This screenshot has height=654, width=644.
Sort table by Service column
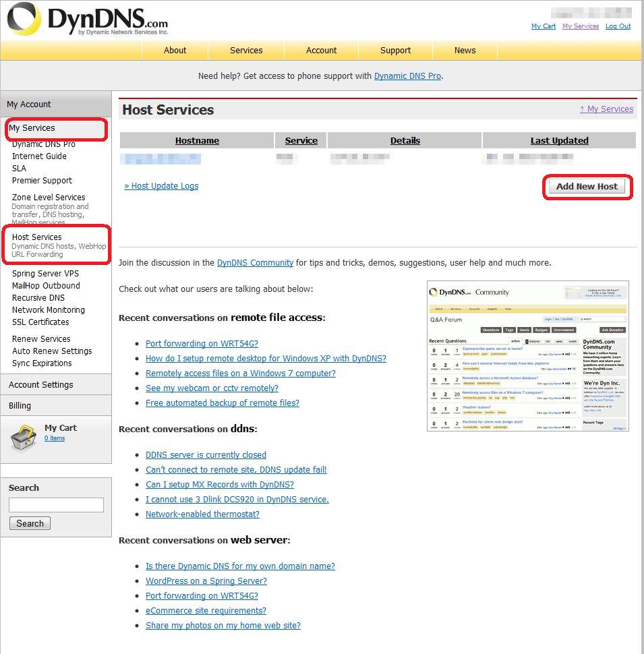pyautogui.click(x=301, y=140)
